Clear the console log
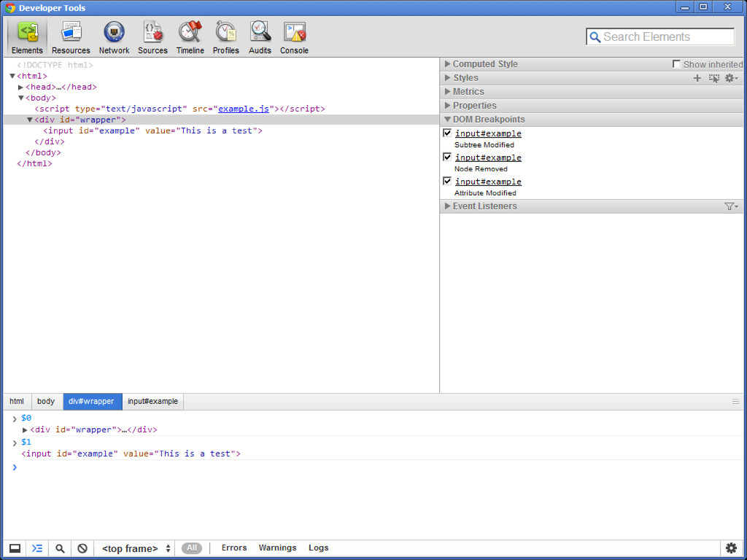The image size is (747, 560). tap(82, 548)
